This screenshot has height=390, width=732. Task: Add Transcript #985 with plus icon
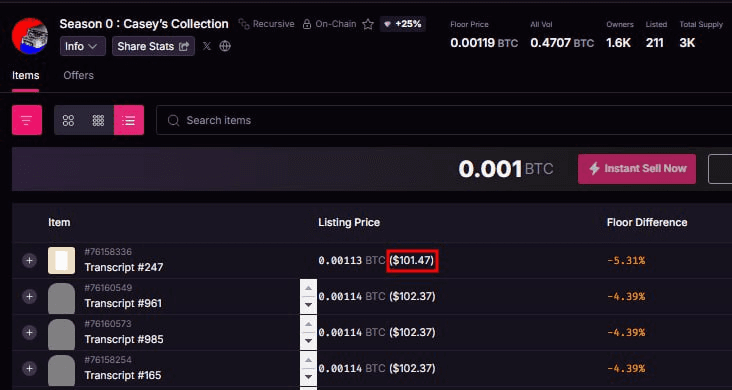29,333
